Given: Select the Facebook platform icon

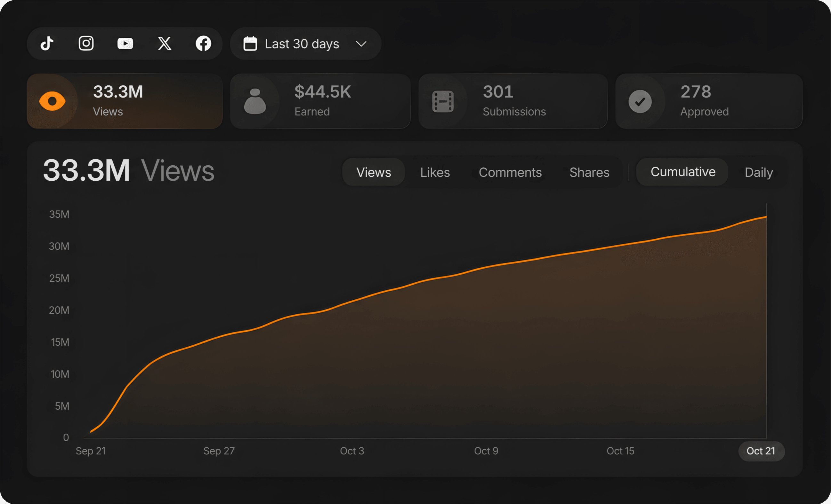Looking at the screenshot, I should click(x=203, y=43).
